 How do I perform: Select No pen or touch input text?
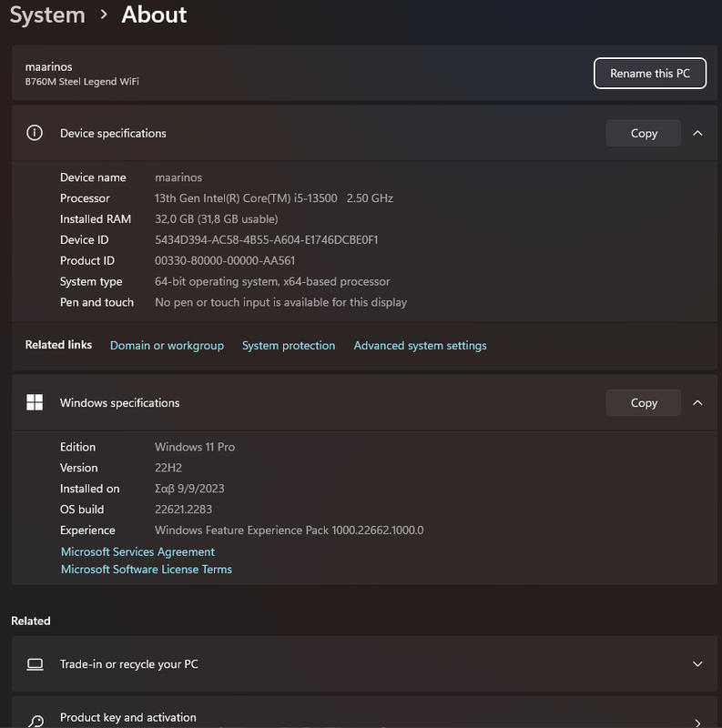280,302
